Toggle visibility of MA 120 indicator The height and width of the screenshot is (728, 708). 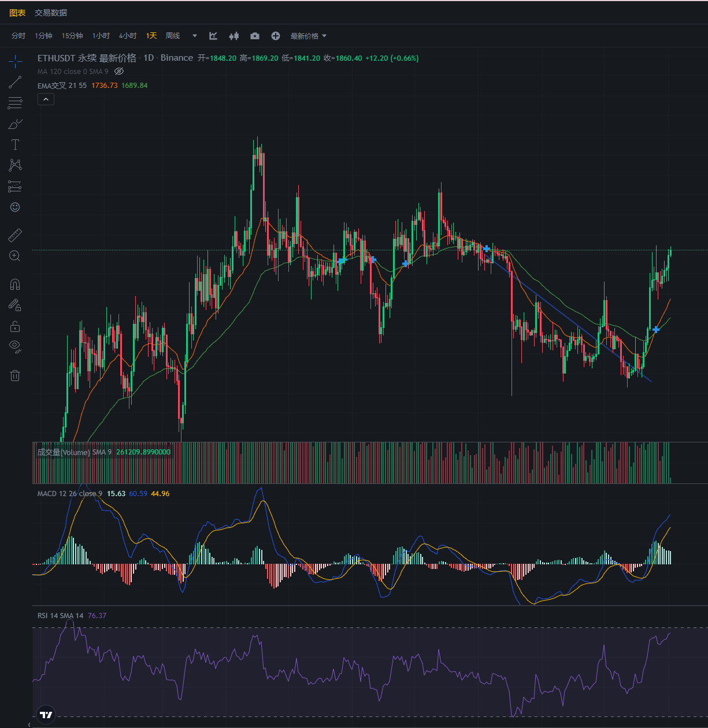(119, 71)
